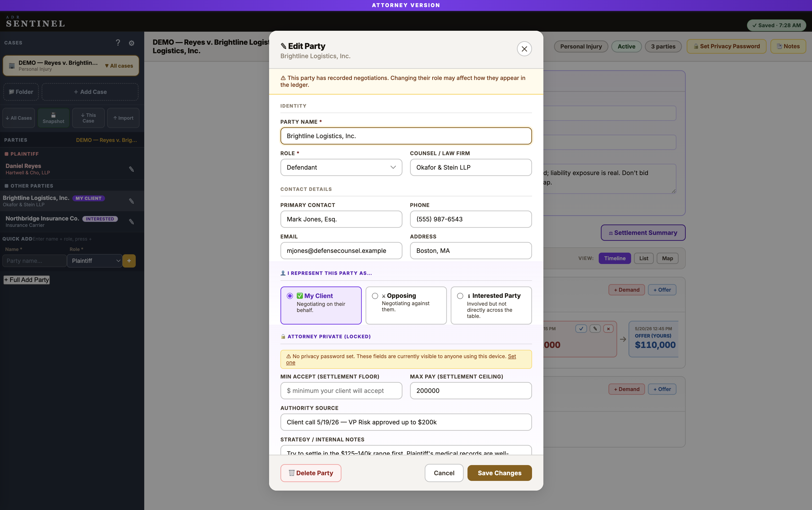Open the Quick Add Role dropdown
This screenshot has height=510, width=812.
(95, 261)
